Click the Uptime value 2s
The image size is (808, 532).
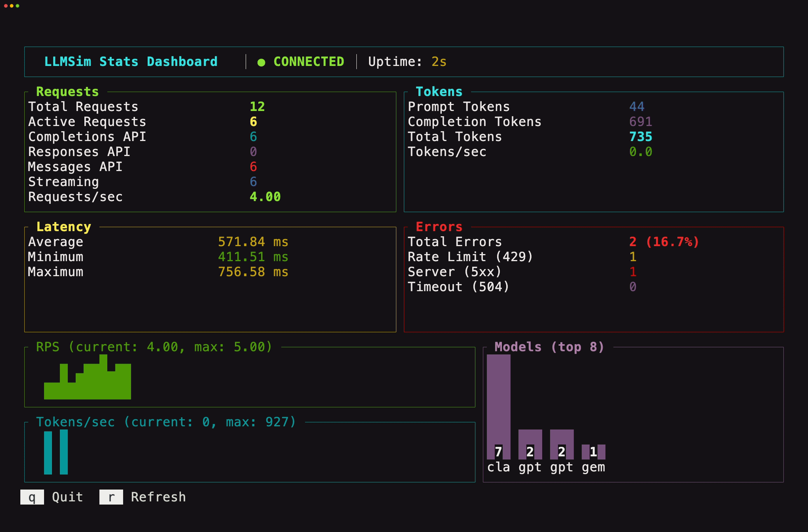coord(439,62)
